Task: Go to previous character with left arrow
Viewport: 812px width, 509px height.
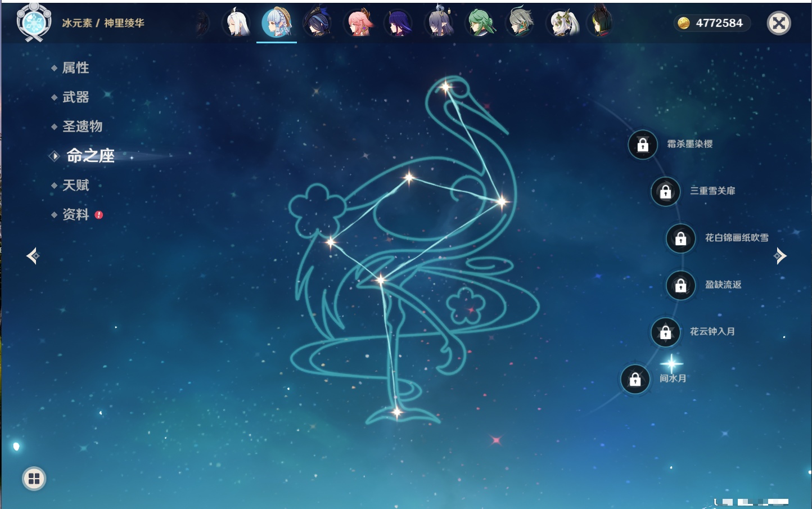Action: point(33,256)
